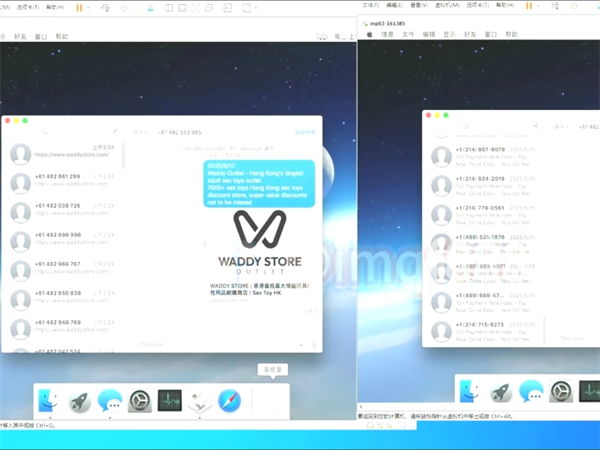Open Activity Monitor in left dock
The image size is (600, 450).
point(169,403)
